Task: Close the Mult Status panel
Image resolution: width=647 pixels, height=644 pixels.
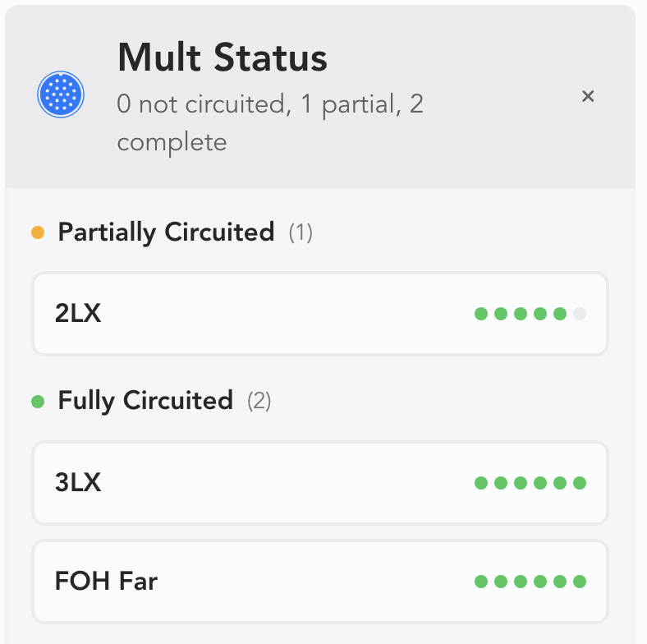Action: (x=588, y=96)
